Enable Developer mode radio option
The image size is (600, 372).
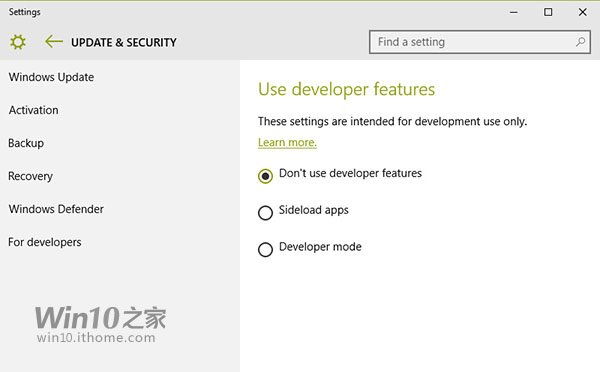265,250
